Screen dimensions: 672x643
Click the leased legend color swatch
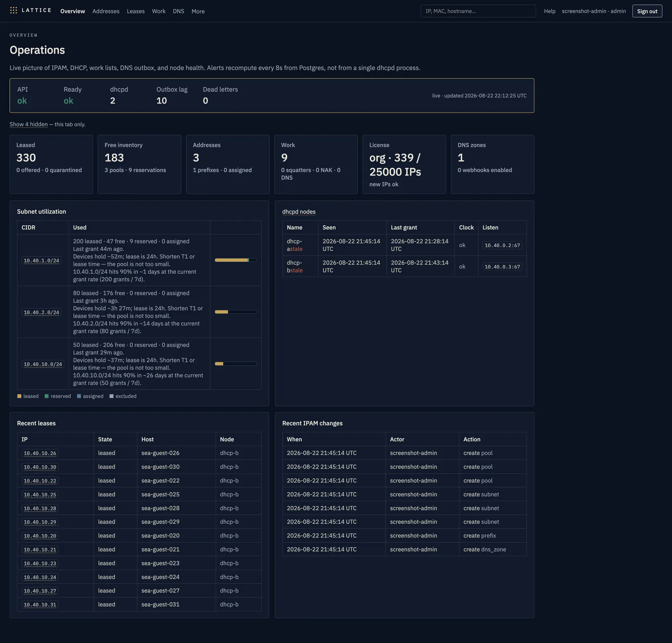[19, 396]
